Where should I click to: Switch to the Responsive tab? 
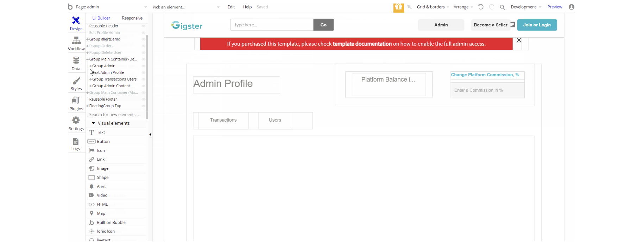pos(132,18)
